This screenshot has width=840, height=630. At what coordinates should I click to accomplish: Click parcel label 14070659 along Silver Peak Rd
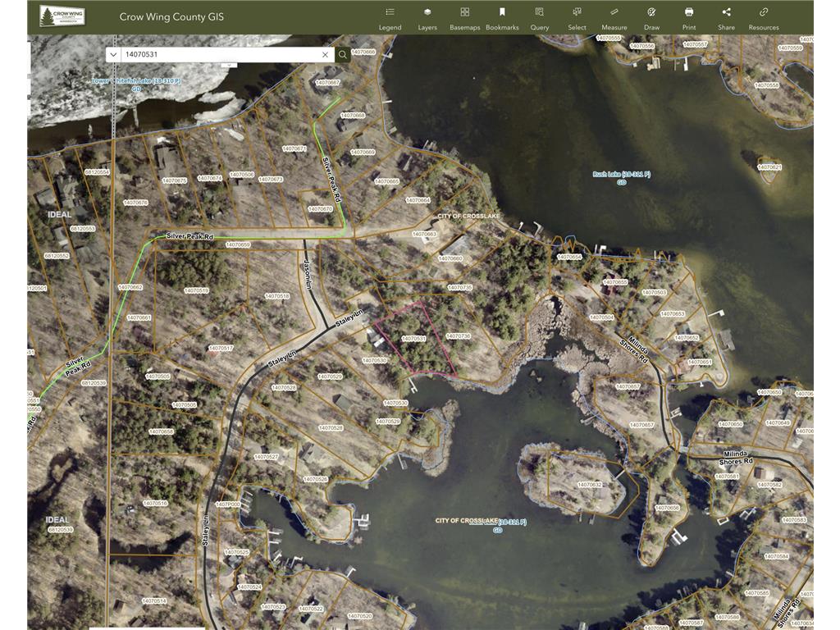[x=237, y=244]
